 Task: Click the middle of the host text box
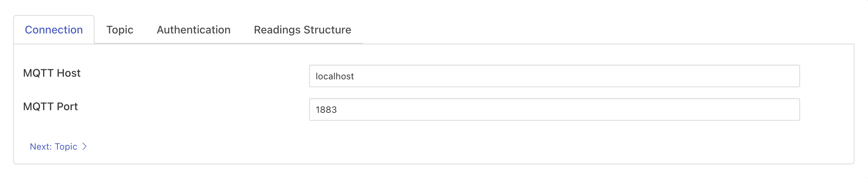(x=554, y=76)
